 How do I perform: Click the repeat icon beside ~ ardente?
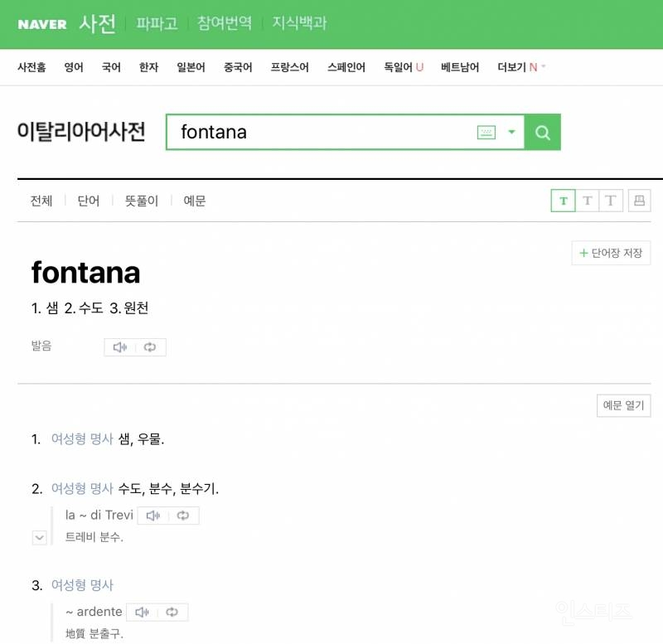point(172,612)
